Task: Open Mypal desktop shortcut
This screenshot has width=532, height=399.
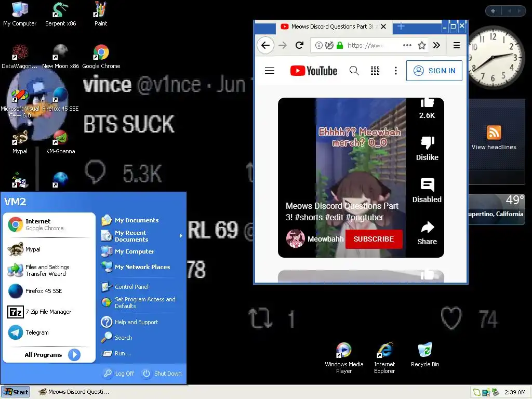Action: tap(20, 142)
